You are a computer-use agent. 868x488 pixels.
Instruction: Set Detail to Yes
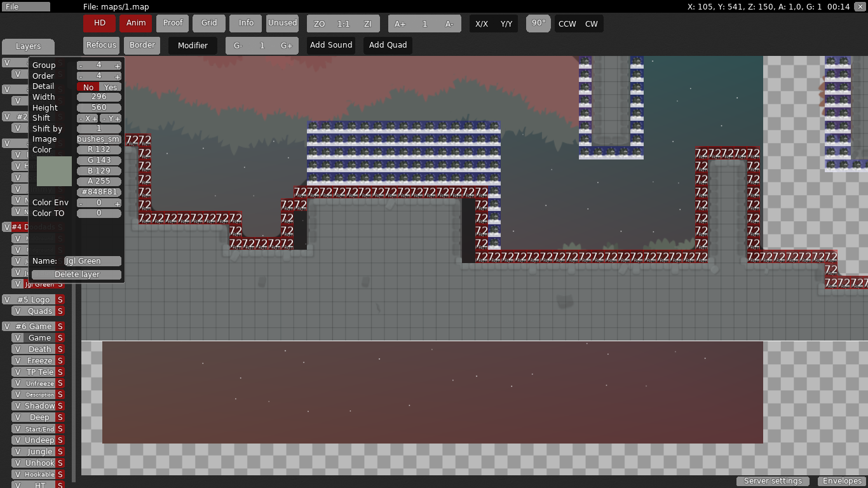(111, 87)
